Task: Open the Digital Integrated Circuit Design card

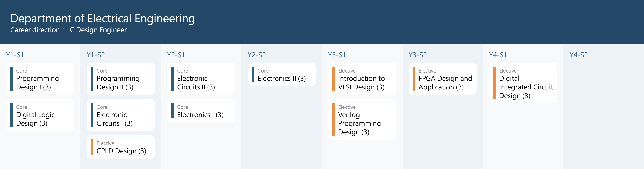Action: click(x=523, y=83)
